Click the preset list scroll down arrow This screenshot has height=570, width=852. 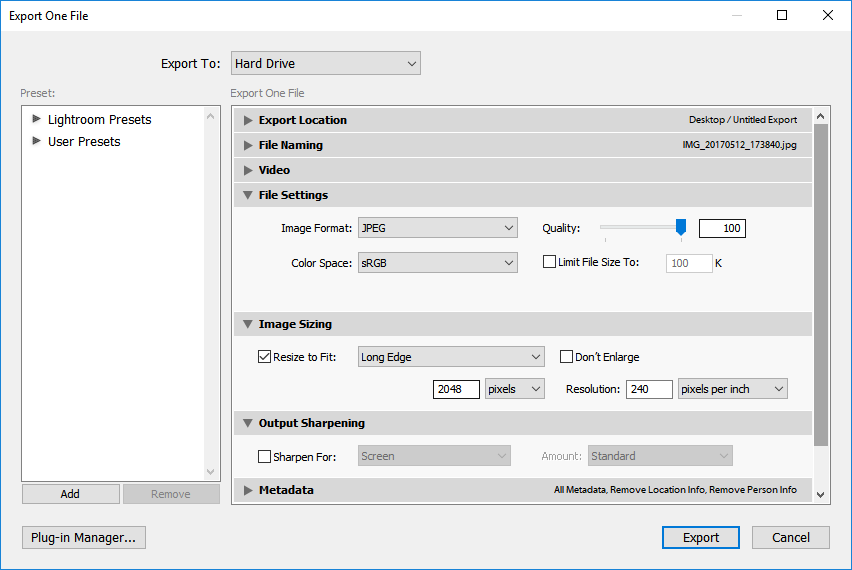(x=211, y=472)
